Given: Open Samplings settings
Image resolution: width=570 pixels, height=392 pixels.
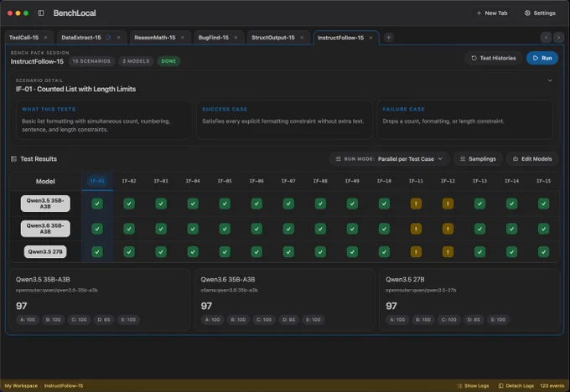Looking at the screenshot, I should [478, 159].
